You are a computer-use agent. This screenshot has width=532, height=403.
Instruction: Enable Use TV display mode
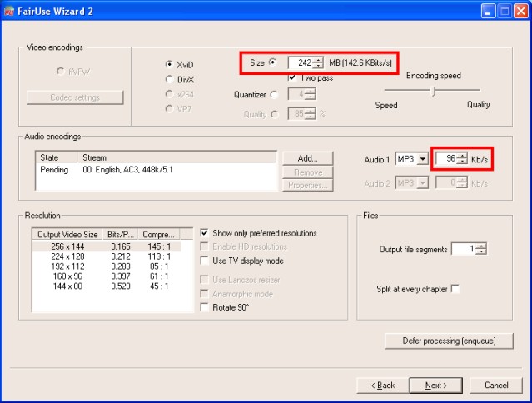(205, 261)
